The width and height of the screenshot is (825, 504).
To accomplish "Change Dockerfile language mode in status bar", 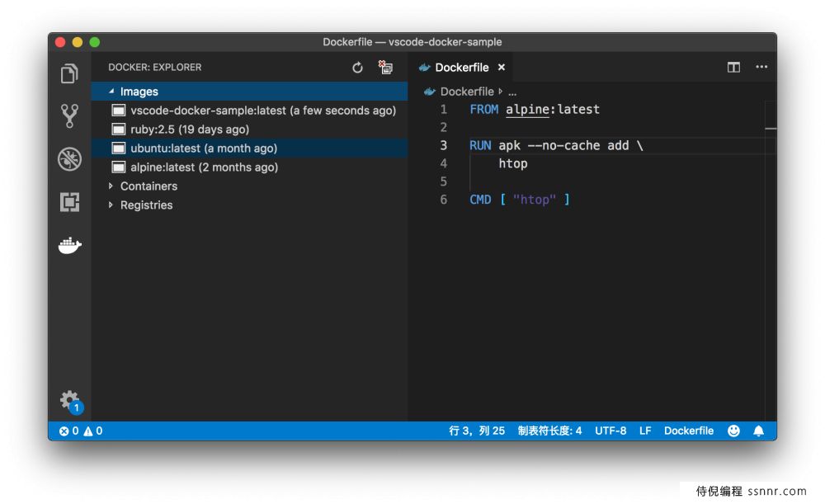I will (x=688, y=431).
